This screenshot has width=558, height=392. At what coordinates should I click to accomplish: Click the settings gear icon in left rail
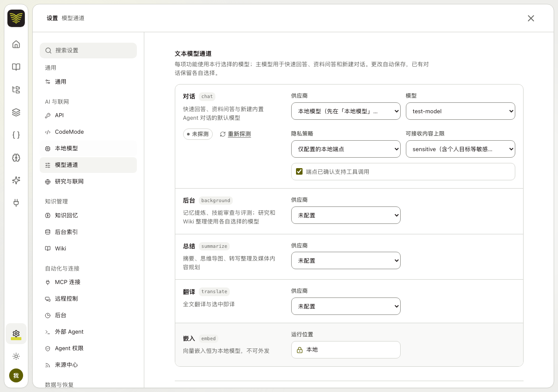click(16, 334)
